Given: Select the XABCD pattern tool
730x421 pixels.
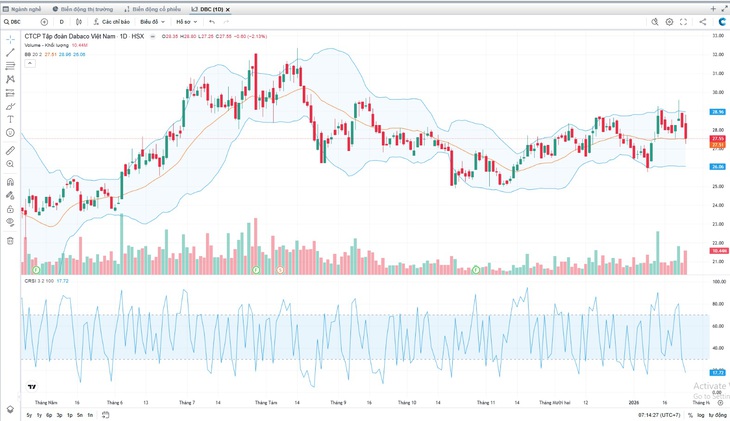Looking at the screenshot, I should click(x=10, y=80).
